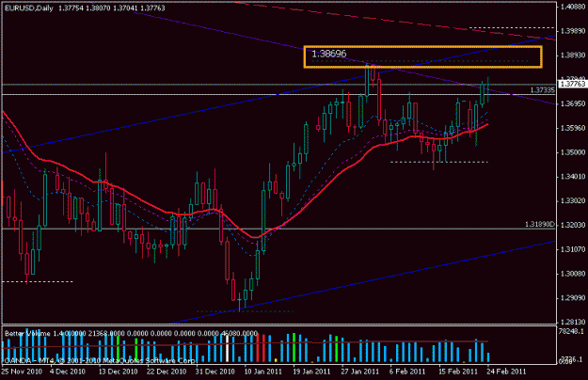The width and height of the screenshot is (588, 380).
Task: Click the 1.37763 current price tag
Action: point(572,84)
